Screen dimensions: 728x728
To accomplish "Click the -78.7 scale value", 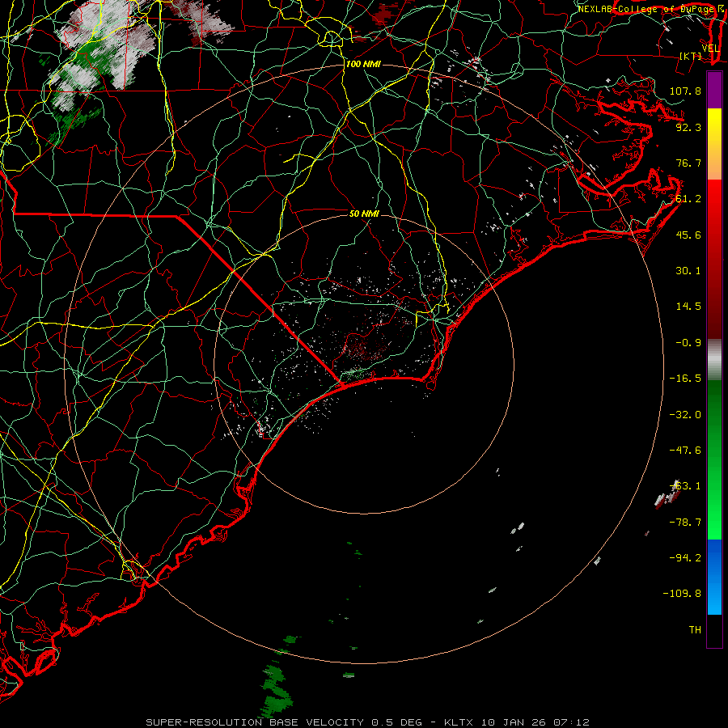I will (685, 523).
